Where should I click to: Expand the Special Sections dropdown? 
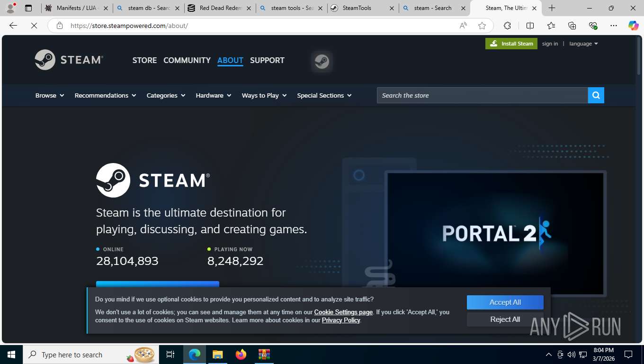click(324, 95)
